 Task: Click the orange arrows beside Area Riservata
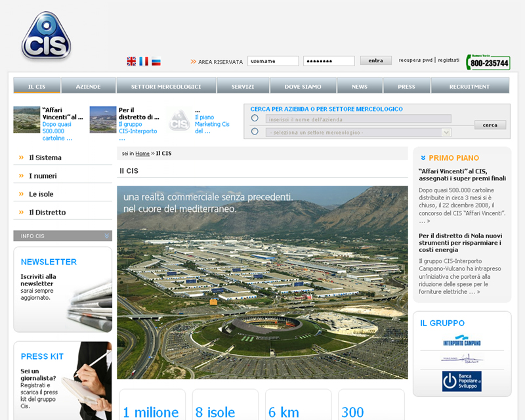coord(193,62)
